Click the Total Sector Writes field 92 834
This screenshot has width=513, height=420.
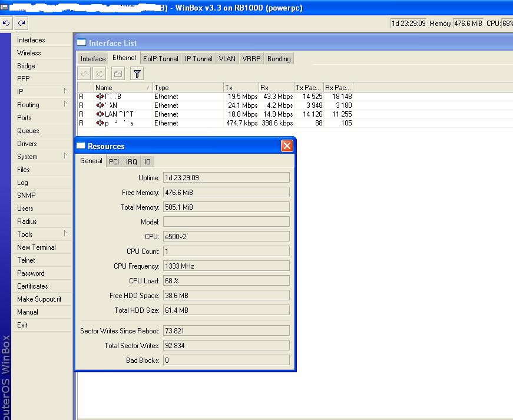[226, 345]
